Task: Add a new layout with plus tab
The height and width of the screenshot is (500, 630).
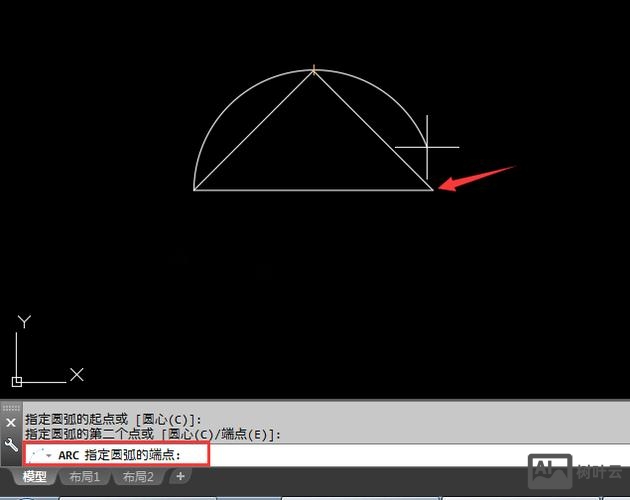Action: (180, 477)
